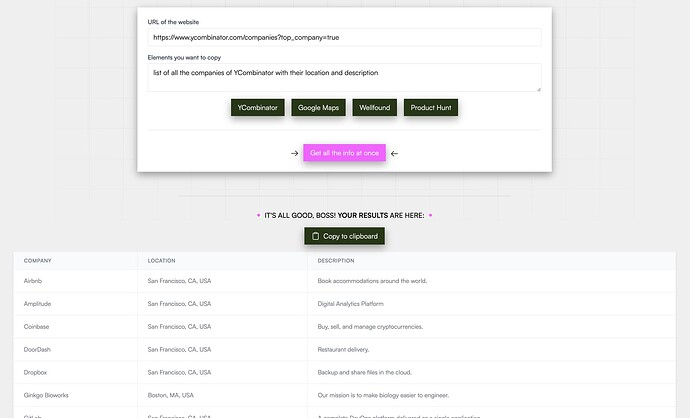Click the Description column header
690x418 pixels.
pyautogui.click(x=336, y=261)
